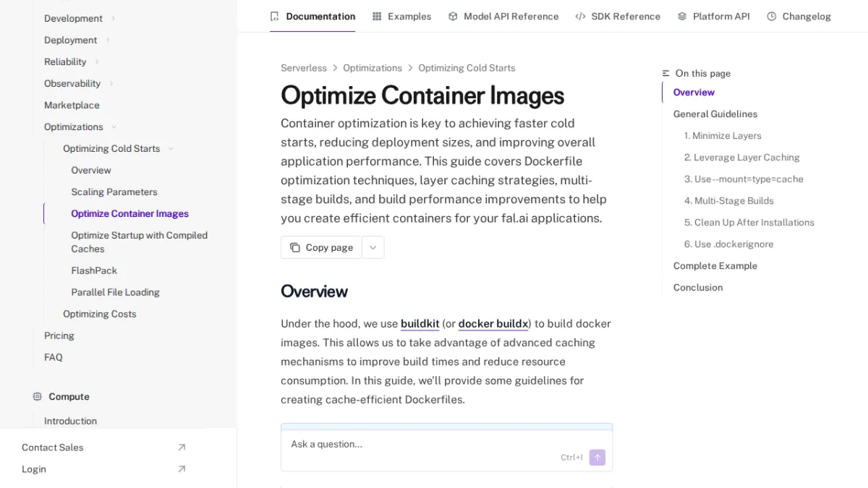Open Parallel File Loading page

point(116,292)
